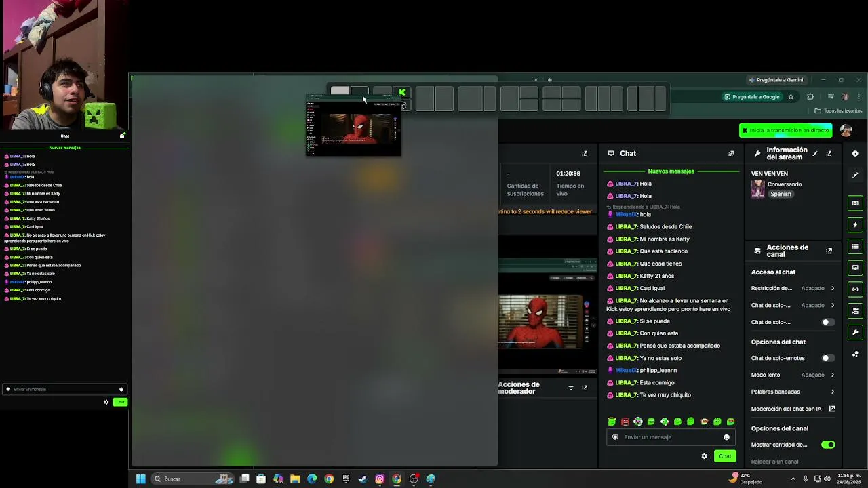The width and height of the screenshot is (868, 488).
Task: Click the first green emote in quick row
Action: [612, 422]
